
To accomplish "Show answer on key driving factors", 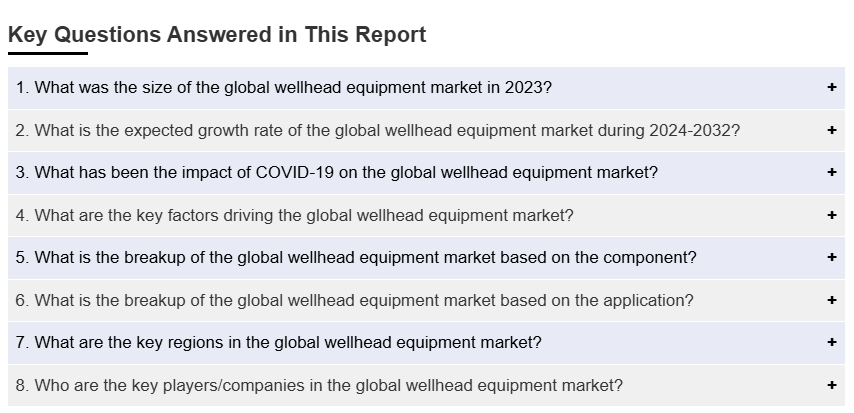I will pyautogui.click(x=295, y=215).
